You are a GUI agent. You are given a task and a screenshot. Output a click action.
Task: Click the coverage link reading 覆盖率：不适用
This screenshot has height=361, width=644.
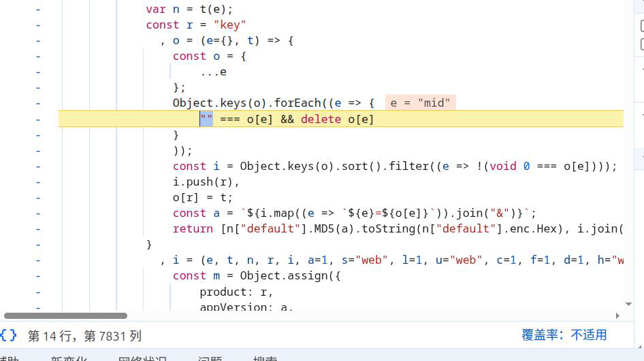564,335
